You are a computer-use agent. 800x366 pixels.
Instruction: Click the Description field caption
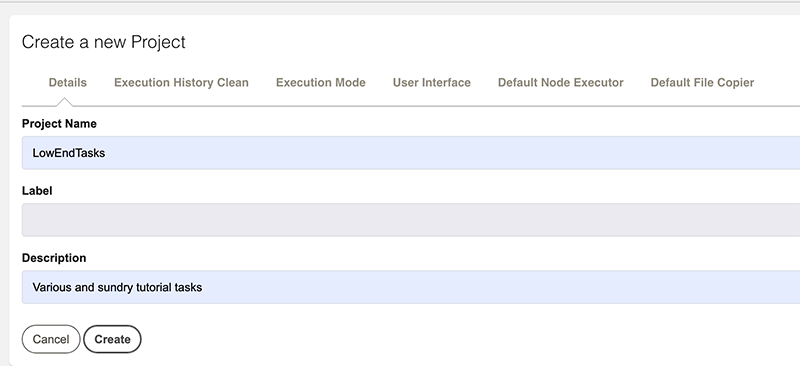54,258
